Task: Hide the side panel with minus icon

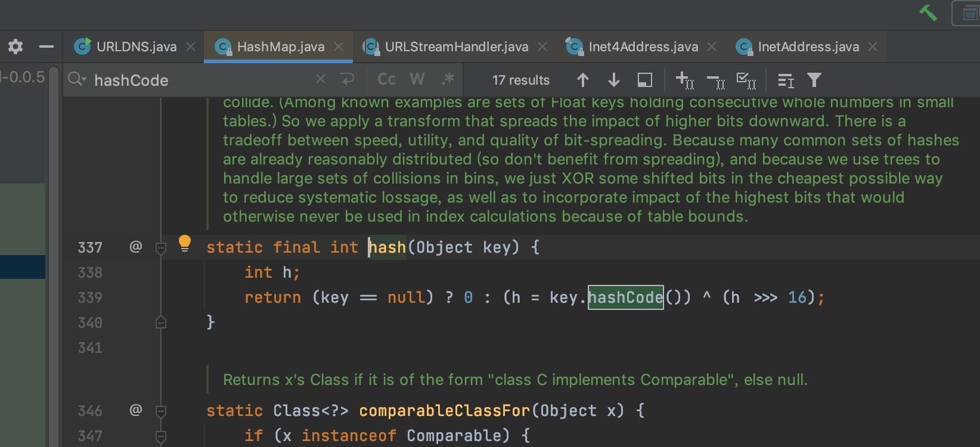Action: (x=46, y=46)
